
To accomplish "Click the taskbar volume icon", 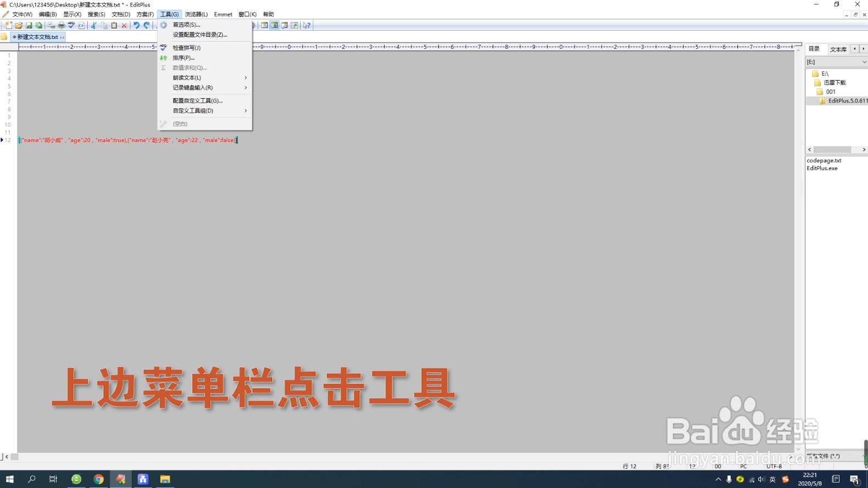I will pyautogui.click(x=762, y=479).
